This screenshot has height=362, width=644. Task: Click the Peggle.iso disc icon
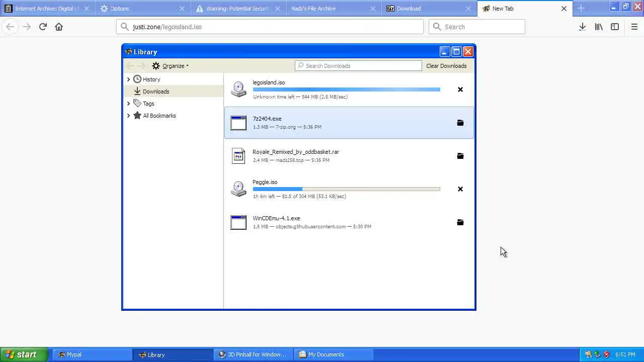[238, 189]
